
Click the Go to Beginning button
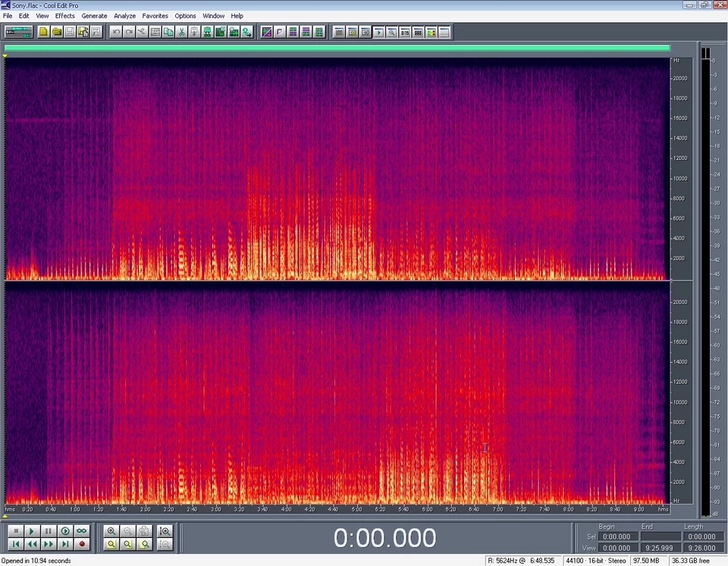(x=15, y=544)
